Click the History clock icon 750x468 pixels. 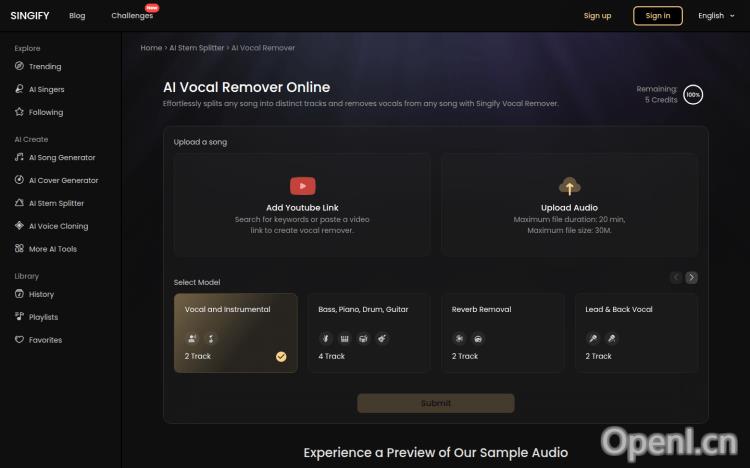tap(19, 294)
